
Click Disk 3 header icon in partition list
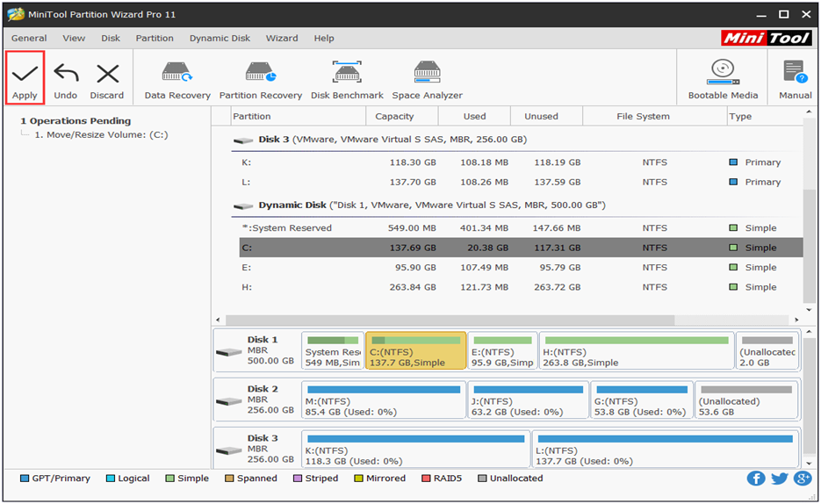coord(243,140)
